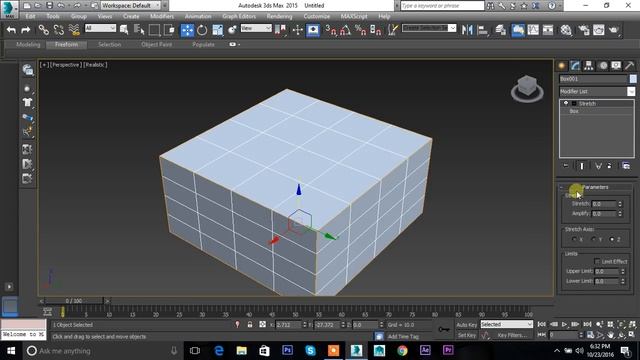Activate the Bind to Space Warp tool
The image size is (640, 360).
pyautogui.click(x=74, y=30)
